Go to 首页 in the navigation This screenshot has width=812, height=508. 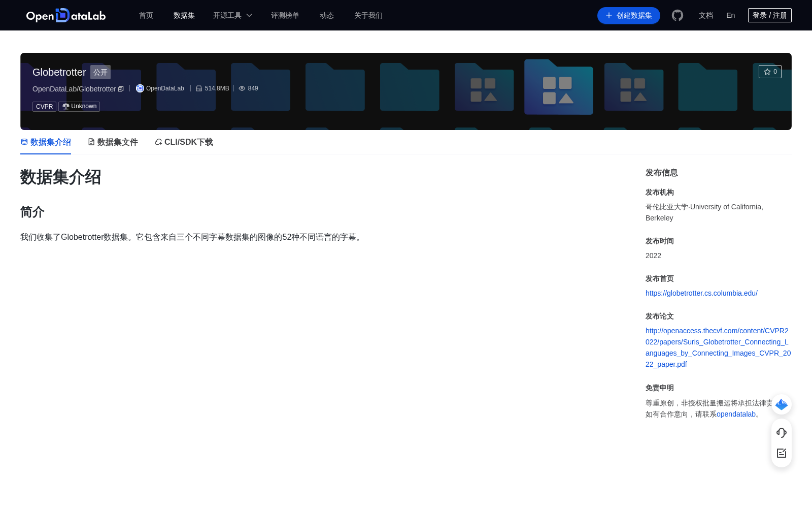(x=146, y=15)
